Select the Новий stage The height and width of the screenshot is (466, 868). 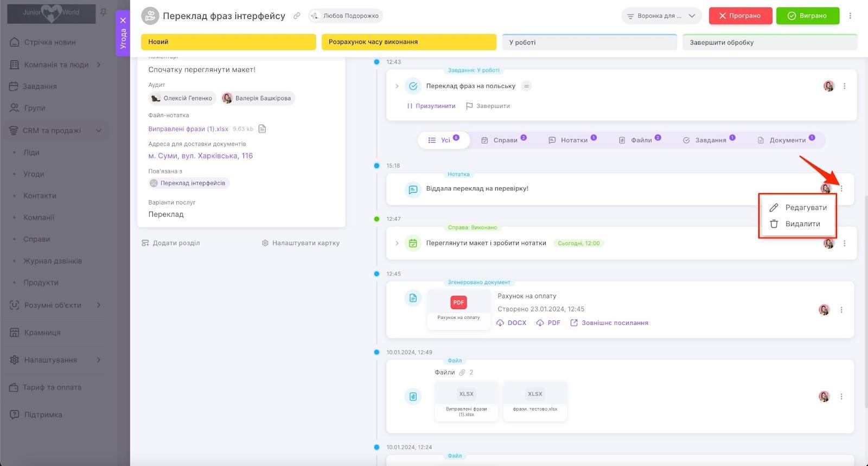coord(228,42)
